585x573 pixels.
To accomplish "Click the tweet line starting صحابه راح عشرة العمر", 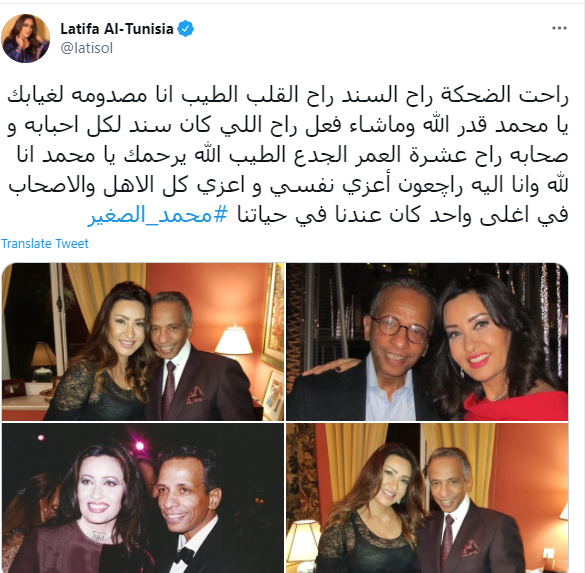I will click(x=292, y=156).
